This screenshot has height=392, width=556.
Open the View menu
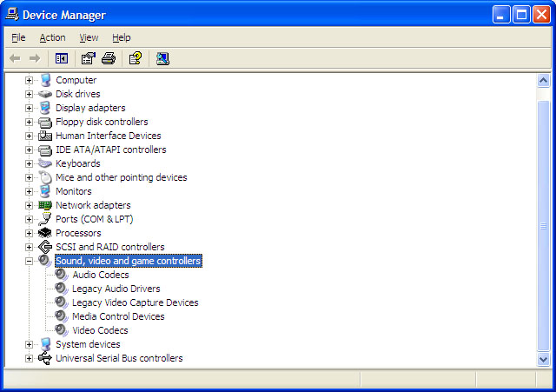89,37
